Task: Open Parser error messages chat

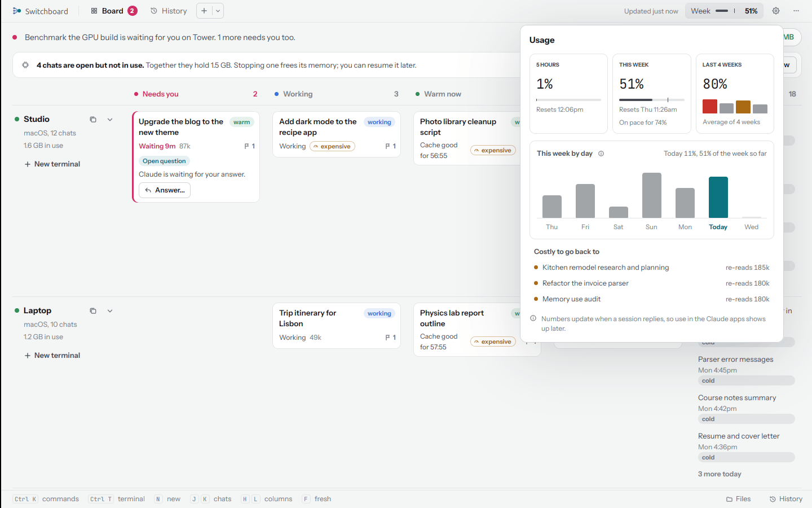Action: [746, 369]
